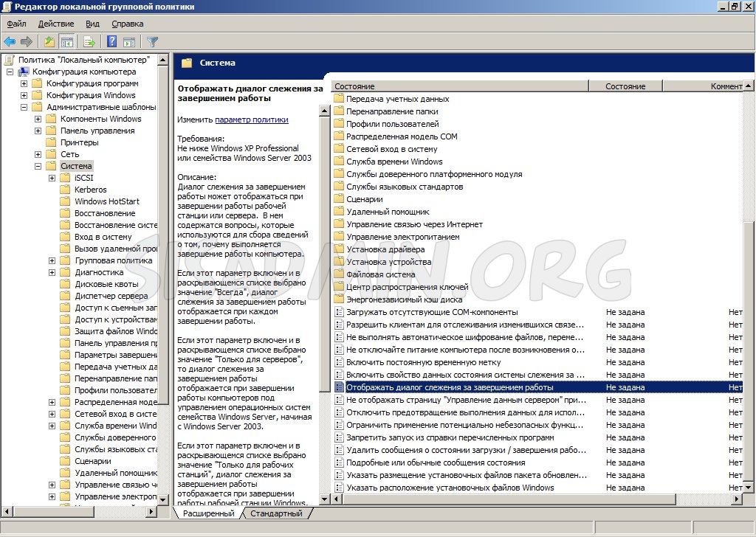Viewport: 756px width, 537px height.
Task: Click the Export list toolbar icon
Action: pos(89,42)
